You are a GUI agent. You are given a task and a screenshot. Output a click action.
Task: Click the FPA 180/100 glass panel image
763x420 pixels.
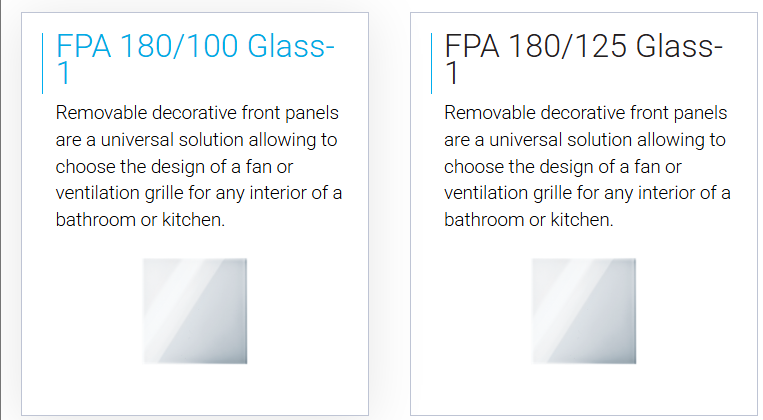coord(195,311)
